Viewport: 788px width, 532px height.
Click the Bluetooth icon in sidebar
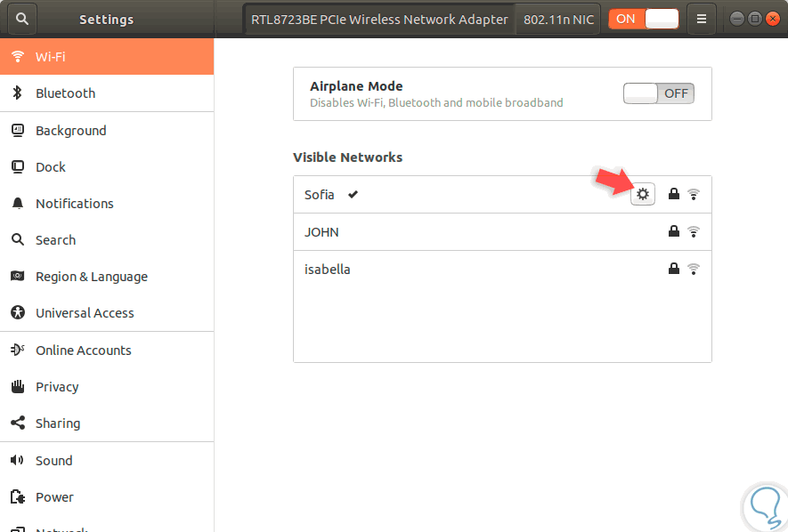click(x=18, y=93)
